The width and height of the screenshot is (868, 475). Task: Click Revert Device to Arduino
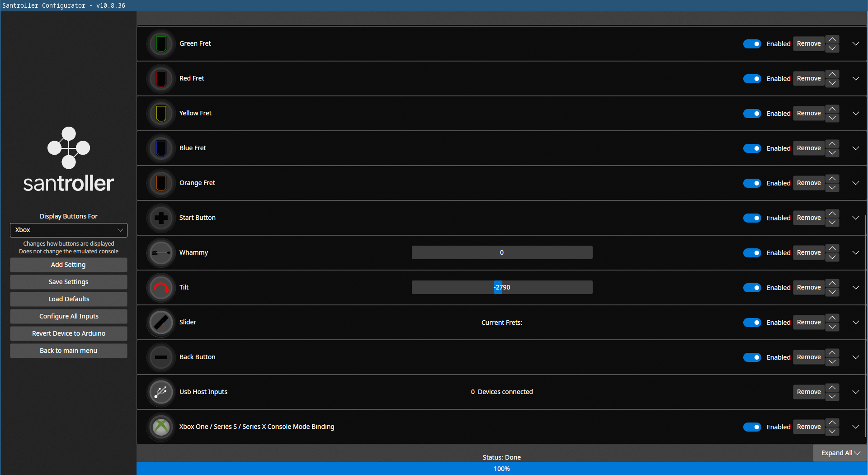coord(69,333)
